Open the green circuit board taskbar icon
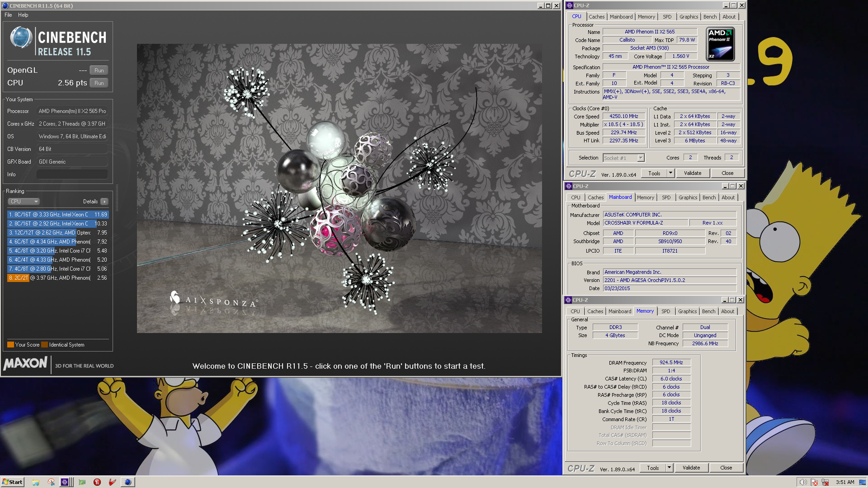The height and width of the screenshot is (488, 868). click(x=82, y=482)
